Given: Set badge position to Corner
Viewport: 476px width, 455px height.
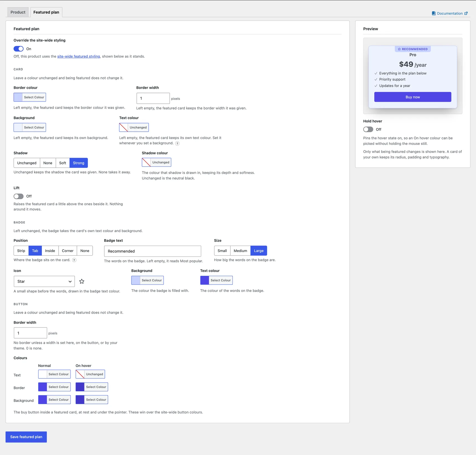Looking at the screenshot, I should (68, 251).
